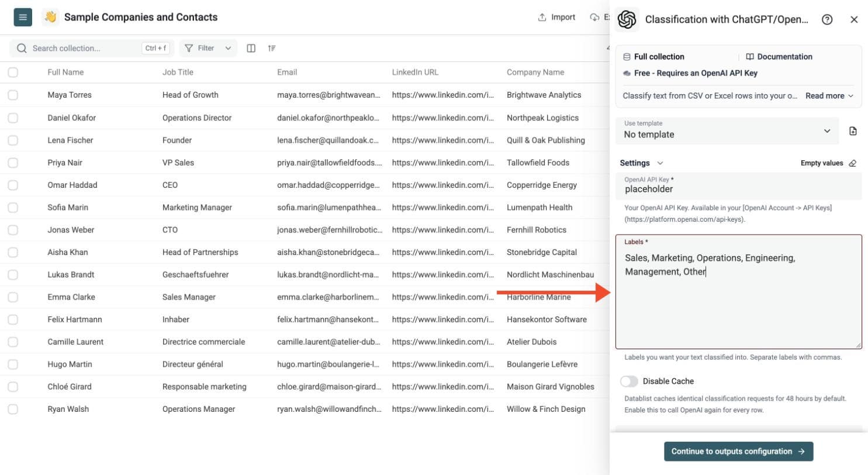Collapse the Settings section
868x475 pixels.
(642, 163)
